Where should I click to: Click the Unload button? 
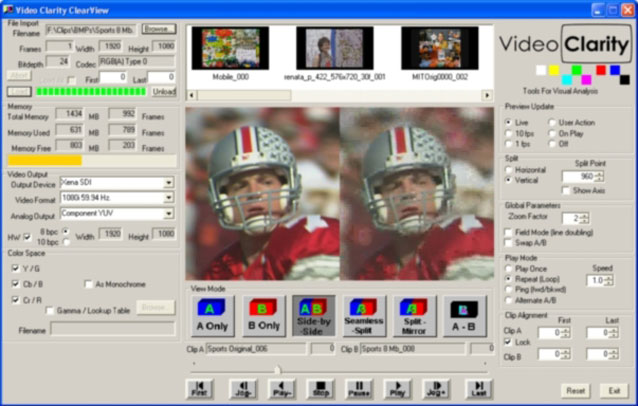point(164,92)
